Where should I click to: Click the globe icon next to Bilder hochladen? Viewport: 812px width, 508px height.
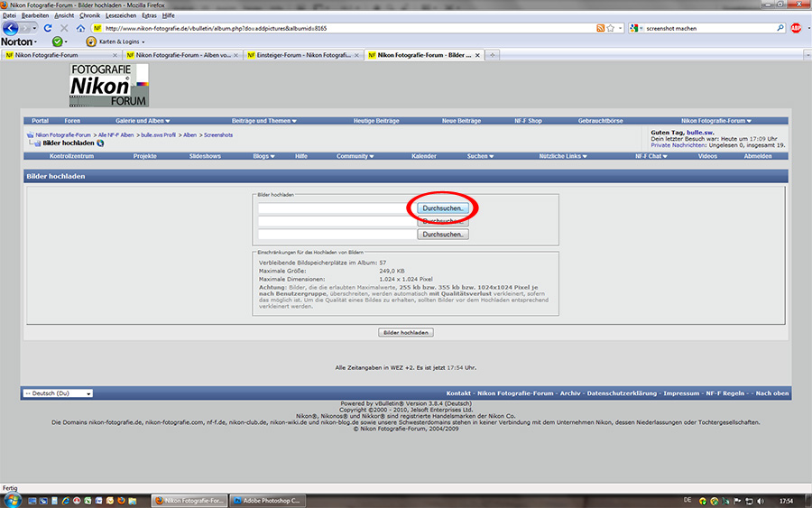pos(100,143)
